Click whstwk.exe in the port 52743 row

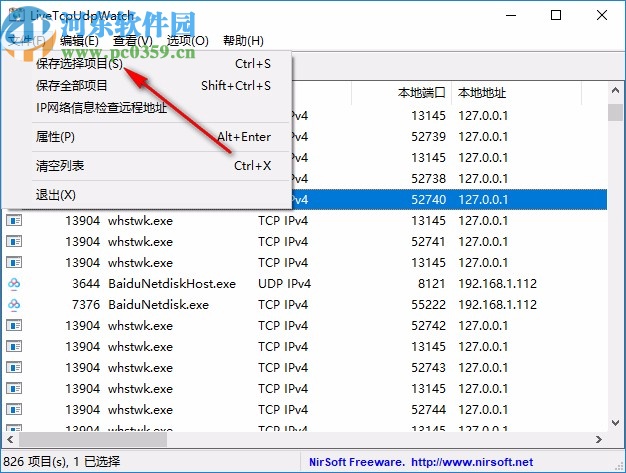[141, 368]
